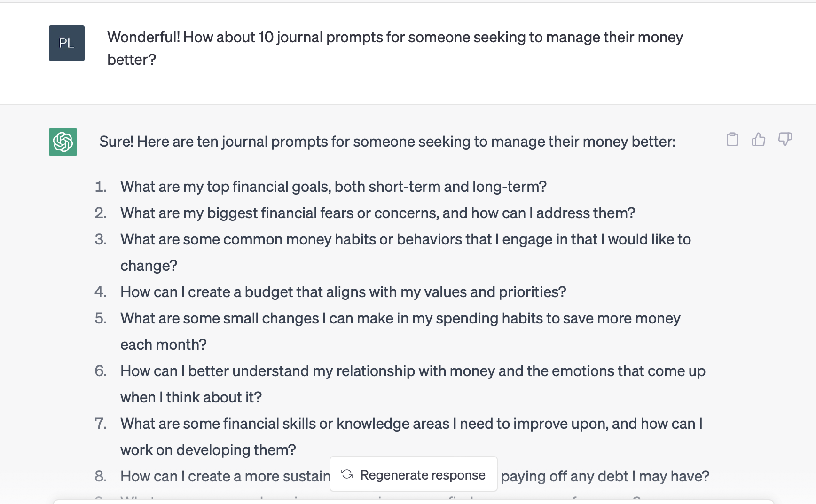Click the list number 4 marker
This screenshot has height=504, width=816.
(101, 292)
